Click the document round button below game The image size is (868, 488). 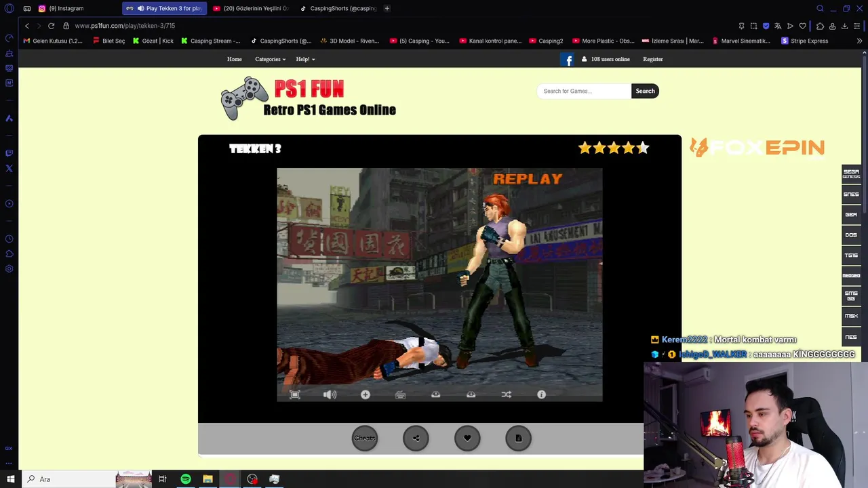click(x=519, y=438)
